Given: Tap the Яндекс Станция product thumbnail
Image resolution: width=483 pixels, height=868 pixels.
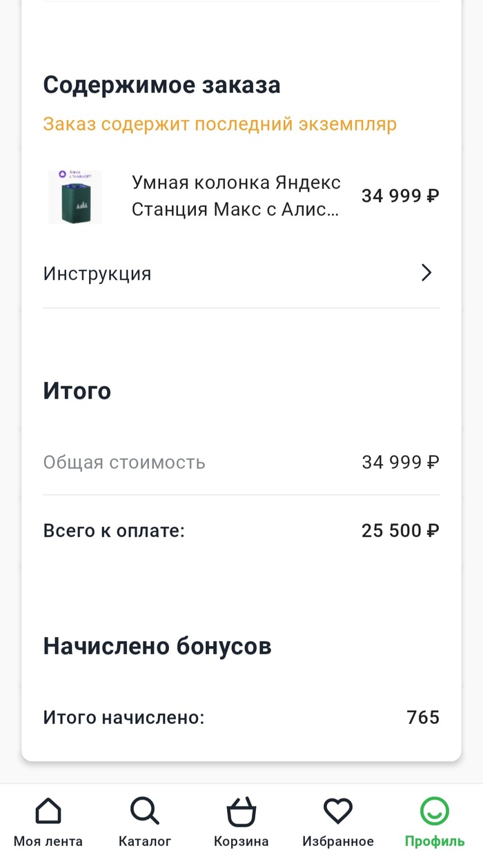Looking at the screenshot, I should (75, 197).
